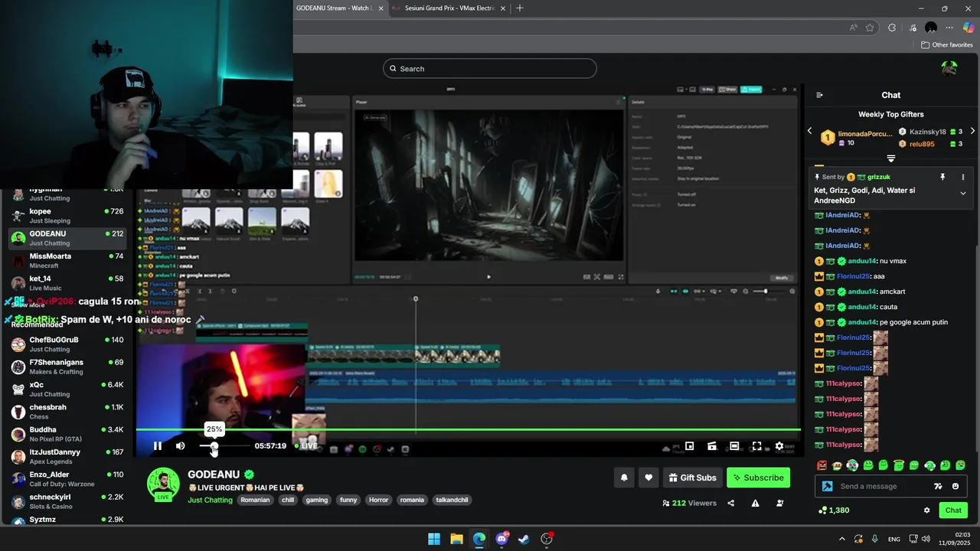Open the chessbrah recommended channel
The height and width of the screenshot is (551, 980).
point(68,412)
